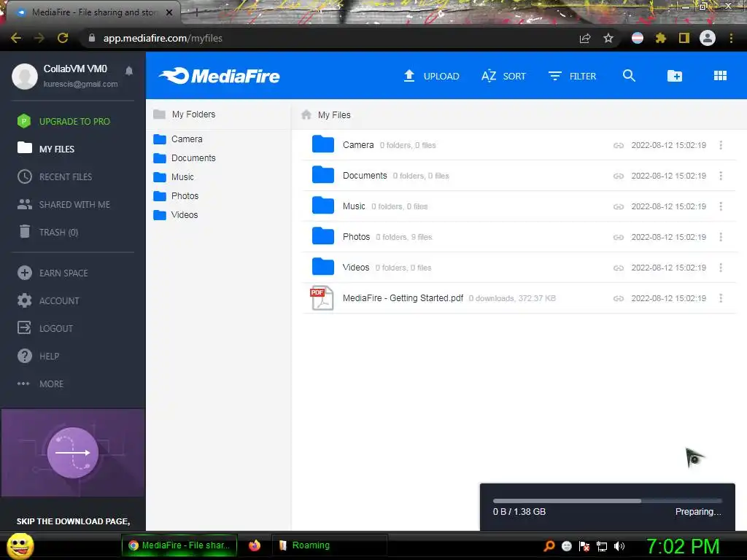Click Upgrade to Pro

[63, 122]
